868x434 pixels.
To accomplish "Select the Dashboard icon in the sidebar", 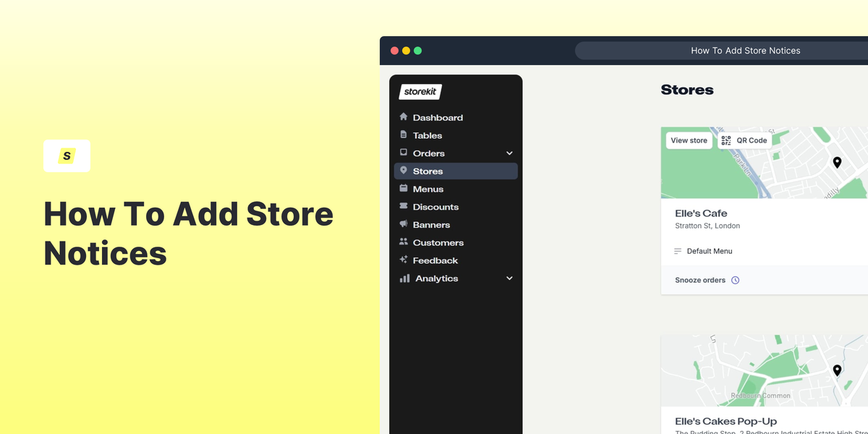I will point(404,116).
